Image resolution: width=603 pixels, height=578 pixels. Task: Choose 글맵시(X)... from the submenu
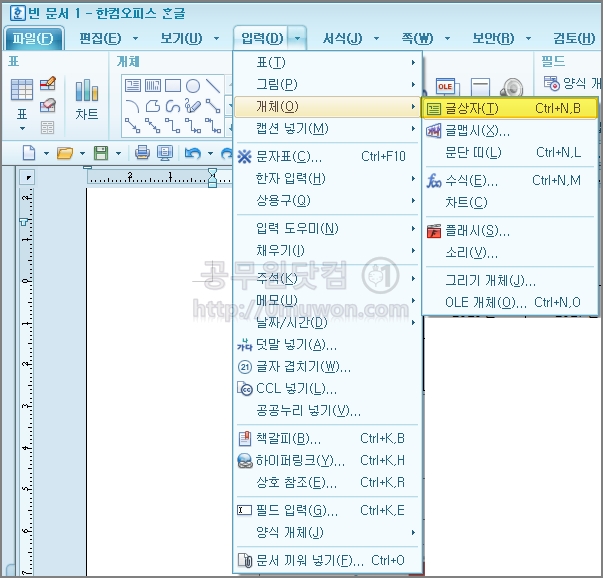510,131
